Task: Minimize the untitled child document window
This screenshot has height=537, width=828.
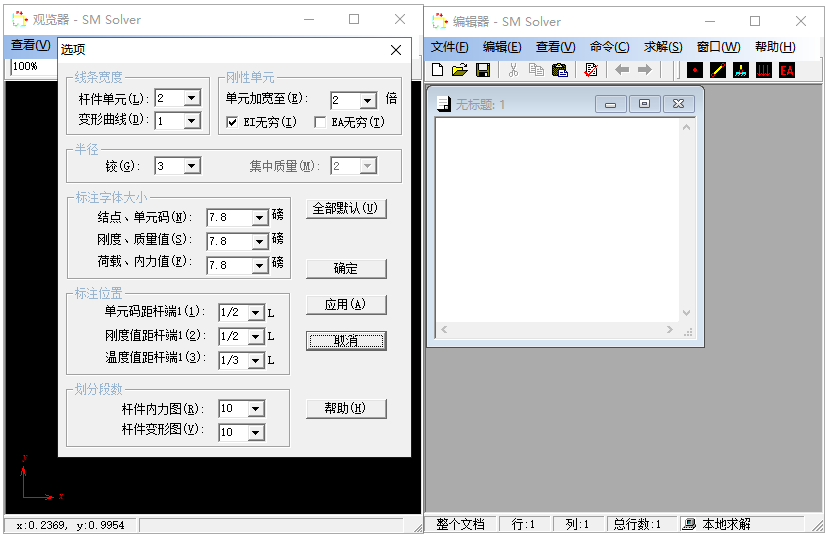Action: tap(610, 104)
